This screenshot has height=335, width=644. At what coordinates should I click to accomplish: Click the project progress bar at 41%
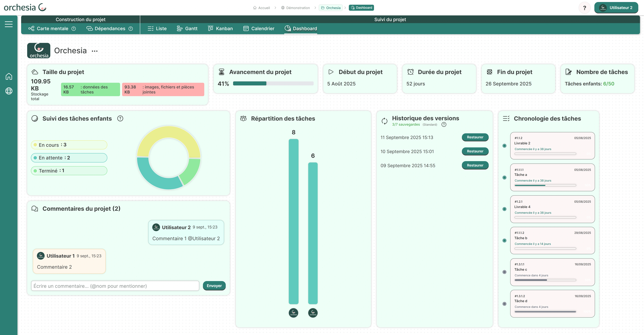(x=273, y=83)
